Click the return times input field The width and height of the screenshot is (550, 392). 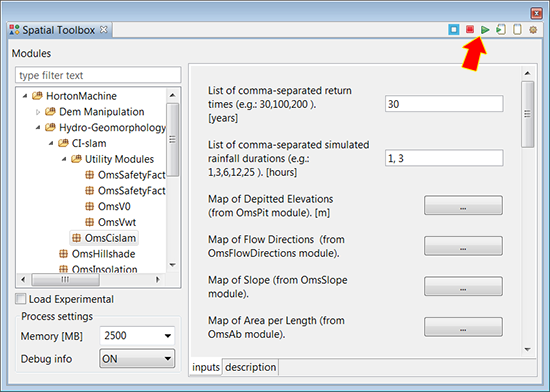tap(444, 104)
